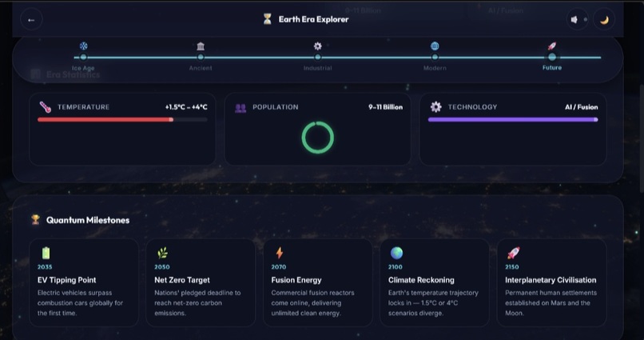Jump to Modern timeline marker dot
This screenshot has width=644, height=340.
(435, 57)
